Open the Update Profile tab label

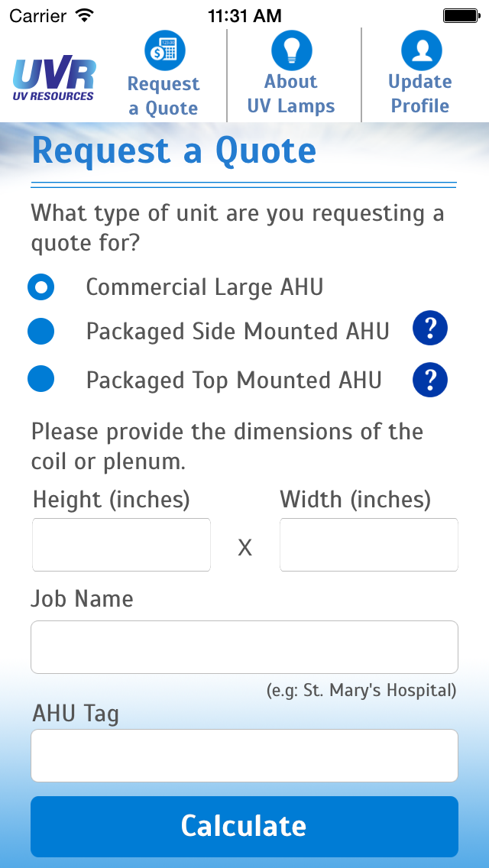[x=420, y=93]
